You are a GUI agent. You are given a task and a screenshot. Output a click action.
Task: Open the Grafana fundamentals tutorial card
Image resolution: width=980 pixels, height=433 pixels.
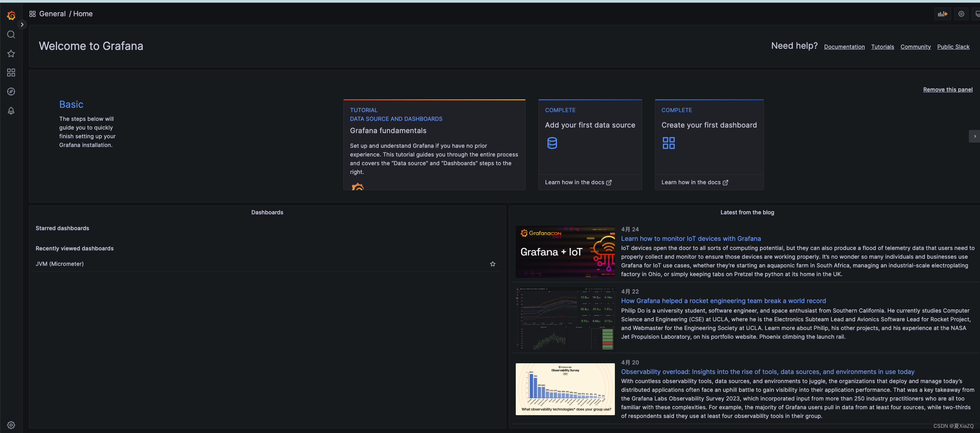pyautogui.click(x=434, y=145)
